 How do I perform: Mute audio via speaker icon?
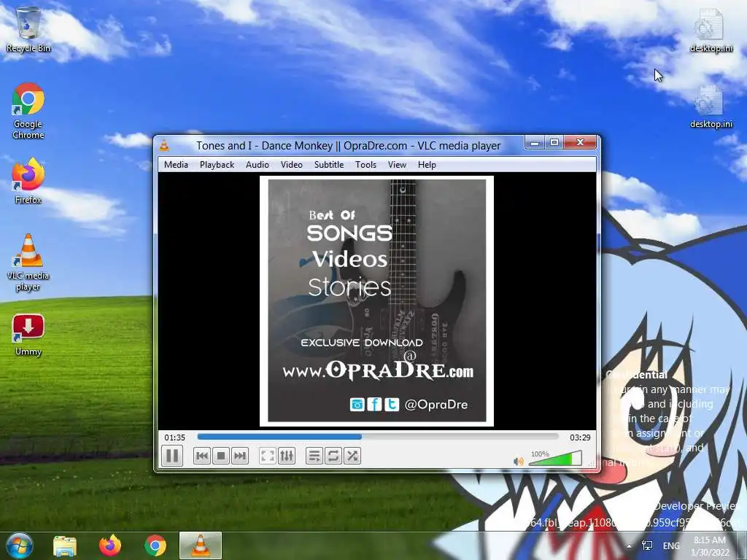pyautogui.click(x=519, y=461)
